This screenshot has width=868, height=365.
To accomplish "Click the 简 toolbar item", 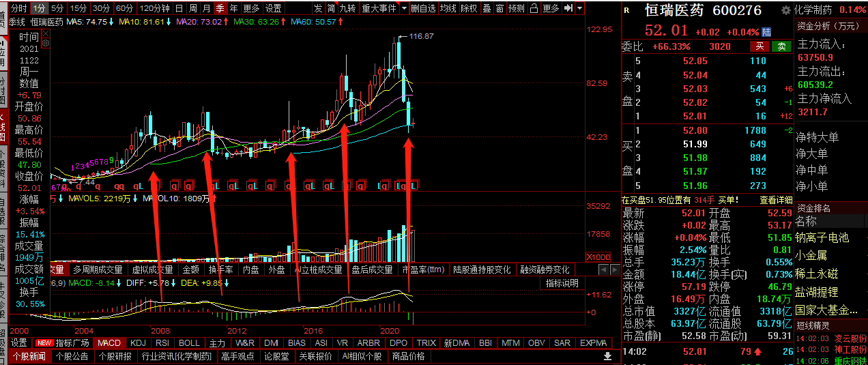I will [331, 8].
